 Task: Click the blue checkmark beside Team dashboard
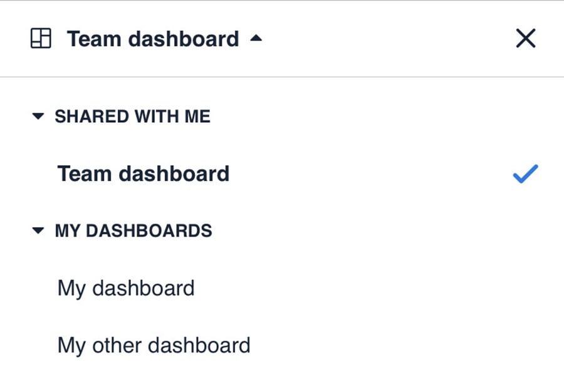[525, 174]
